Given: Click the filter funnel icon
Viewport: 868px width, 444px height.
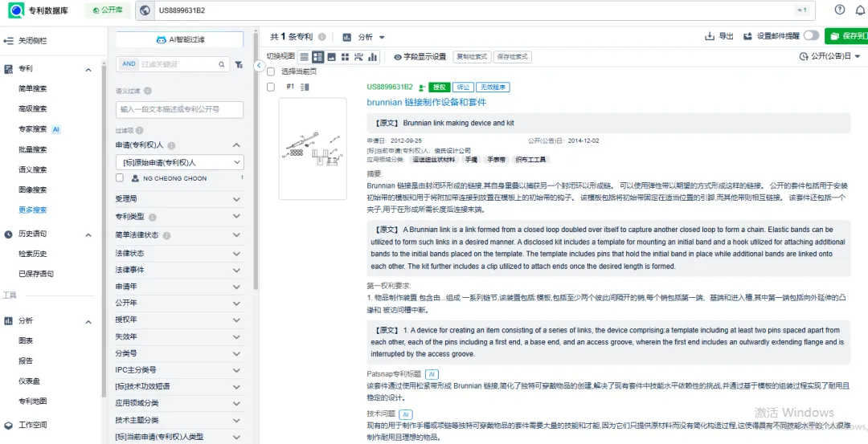Looking at the screenshot, I should click(x=239, y=65).
